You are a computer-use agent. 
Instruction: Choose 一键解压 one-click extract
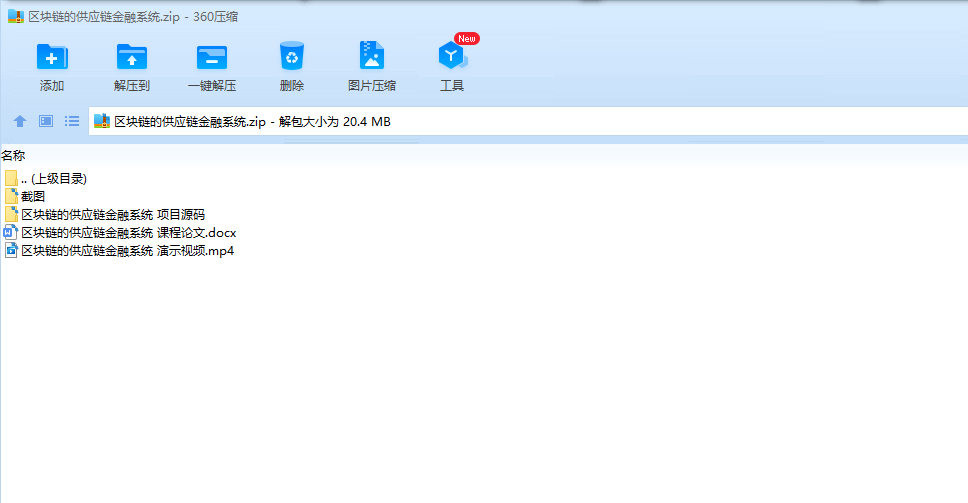212,57
